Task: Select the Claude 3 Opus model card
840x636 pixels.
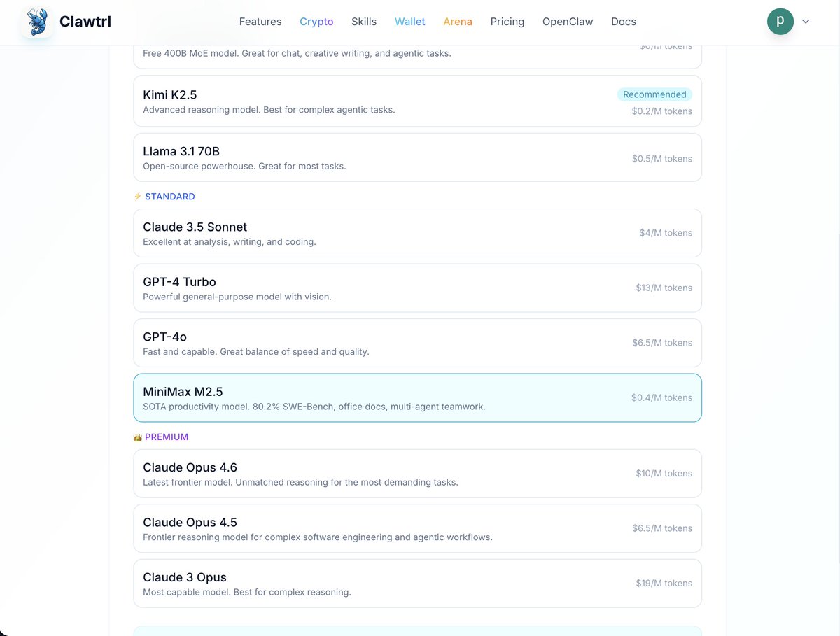Action: coord(418,584)
